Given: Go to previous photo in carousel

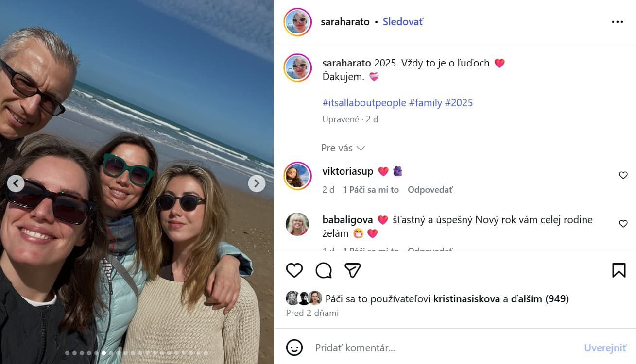Looking at the screenshot, I should [16, 183].
